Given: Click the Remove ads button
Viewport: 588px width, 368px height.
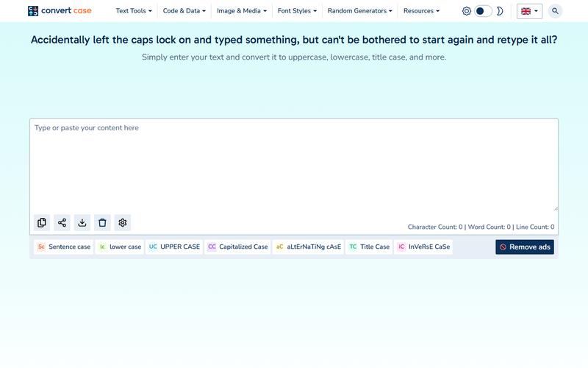Looking at the screenshot, I should point(525,247).
